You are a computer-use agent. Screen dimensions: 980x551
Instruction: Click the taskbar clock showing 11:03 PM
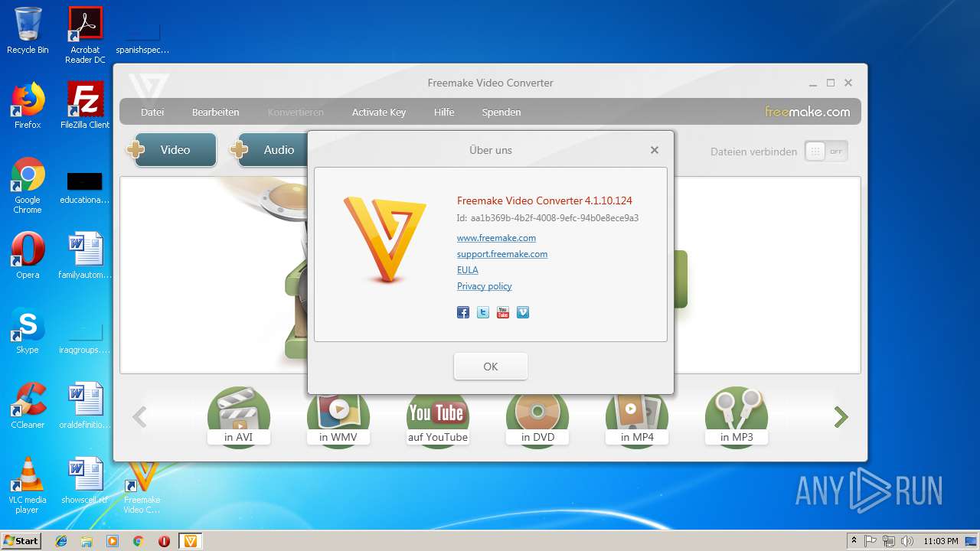click(941, 541)
